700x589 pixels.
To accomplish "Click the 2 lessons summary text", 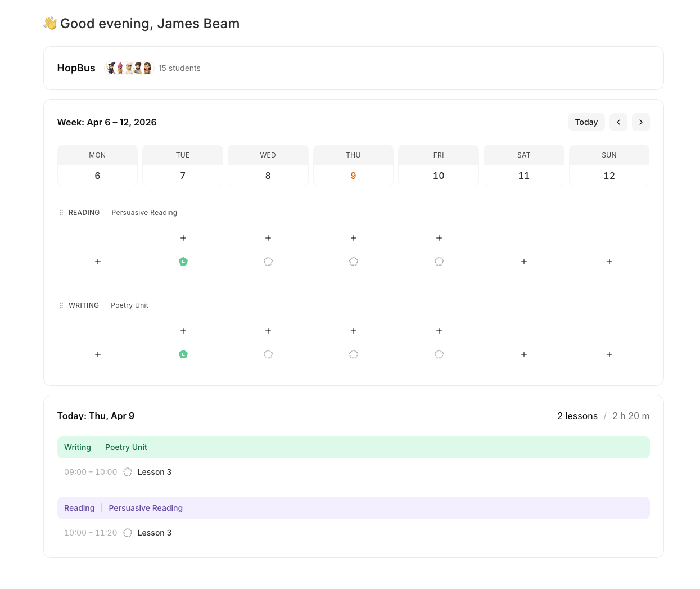I will (577, 416).
